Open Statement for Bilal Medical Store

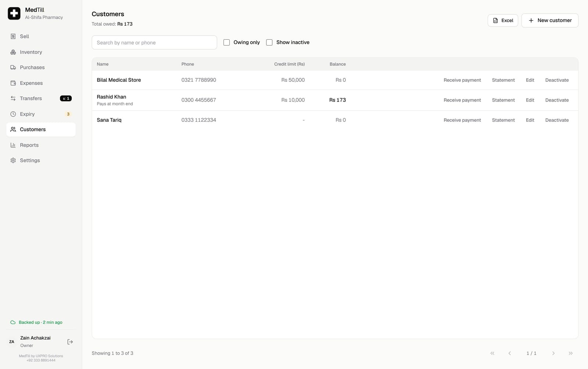pyautogui.click(x=503, y=80)
